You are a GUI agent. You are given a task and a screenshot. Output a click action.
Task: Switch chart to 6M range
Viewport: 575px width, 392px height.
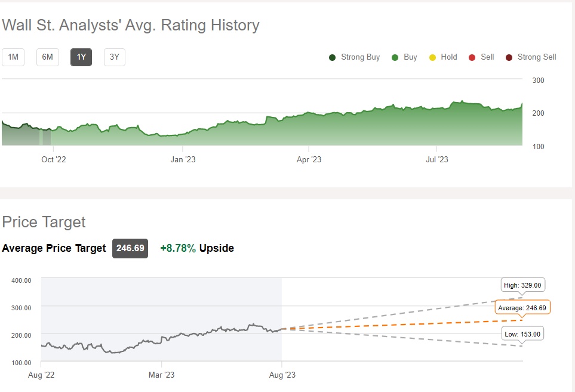click(47, 57)
